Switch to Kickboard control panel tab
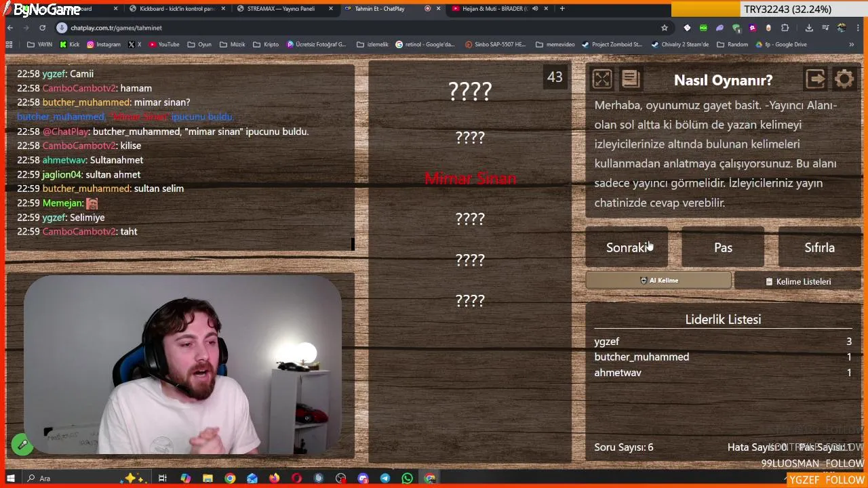This screenshot has height=488, width=868. tap(177, 9)
